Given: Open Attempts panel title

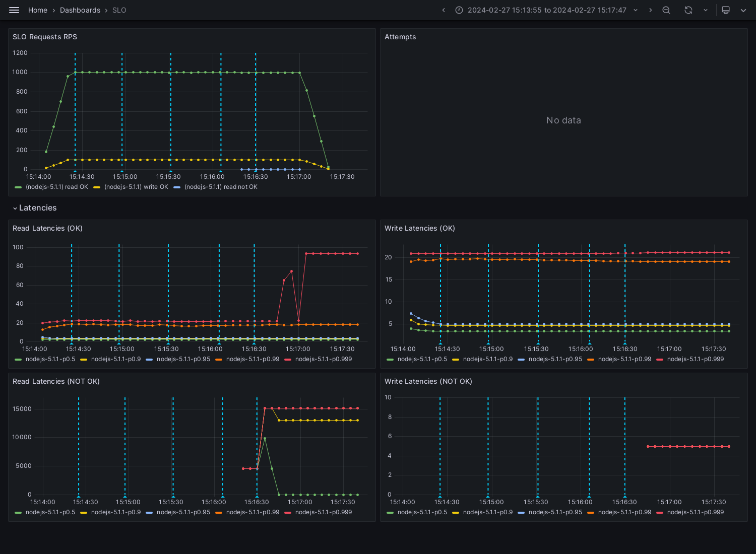Looking at the screenshot, I should (x=400, y=37).
